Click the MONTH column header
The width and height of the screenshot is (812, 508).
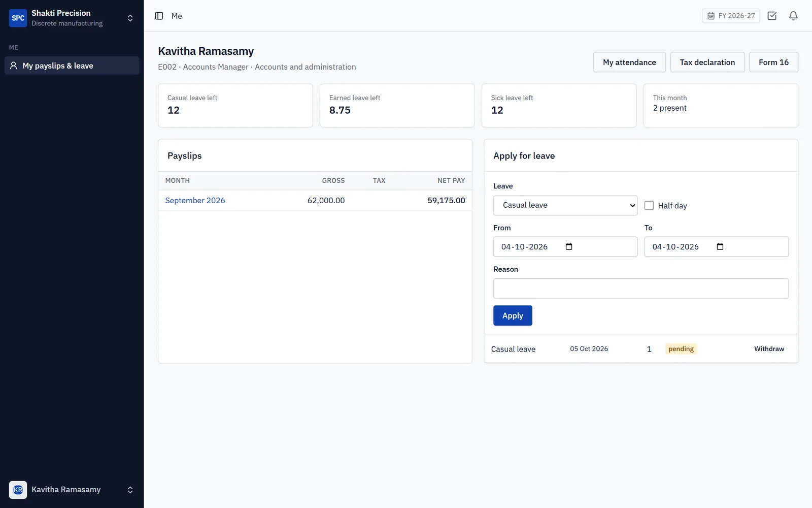(178, 180)
